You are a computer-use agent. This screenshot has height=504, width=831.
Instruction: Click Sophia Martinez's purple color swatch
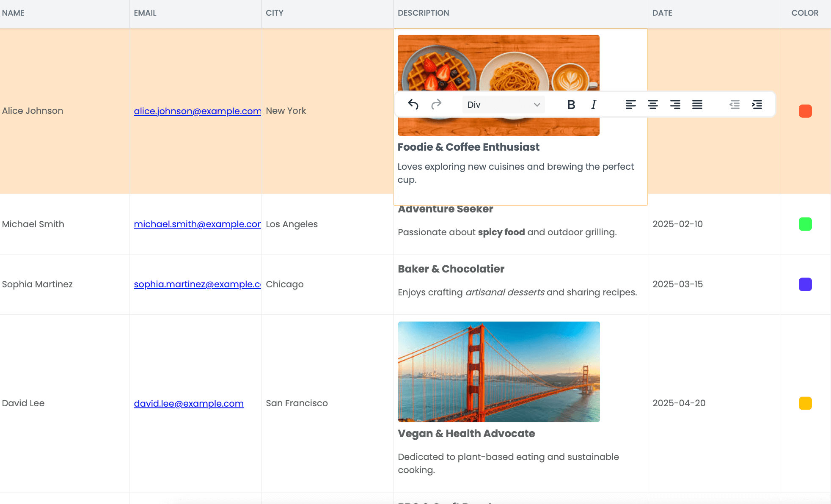coord(805,284)
